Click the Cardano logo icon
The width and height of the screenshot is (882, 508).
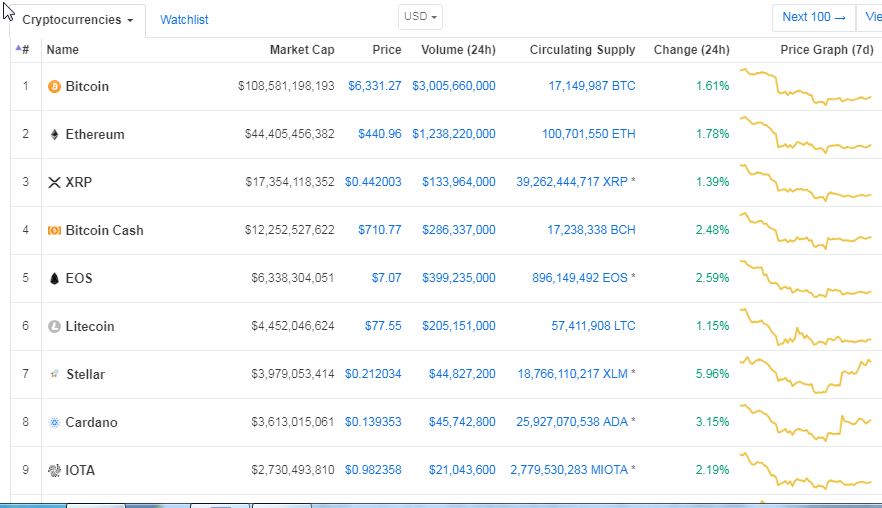54,422
